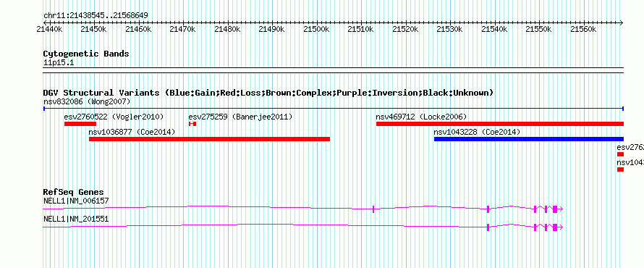The image size is (644, 268).
Task: Click the NM_201551 transcript end arrow
Action: 560,227
